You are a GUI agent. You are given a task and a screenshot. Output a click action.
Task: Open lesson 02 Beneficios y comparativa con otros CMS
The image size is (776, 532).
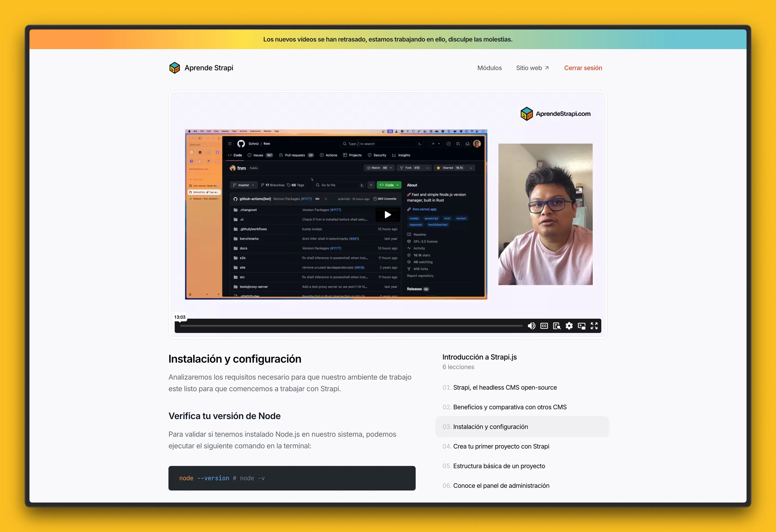(x=504, y=407)
